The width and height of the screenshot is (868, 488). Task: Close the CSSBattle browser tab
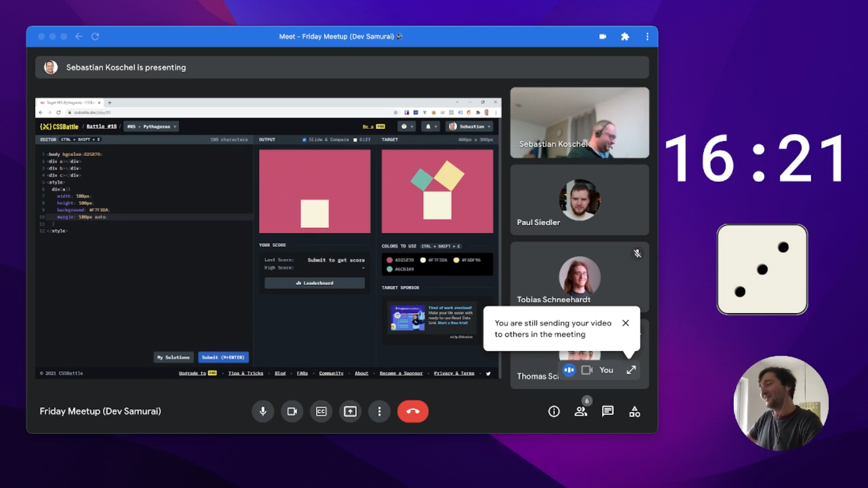tap(99, 103)
